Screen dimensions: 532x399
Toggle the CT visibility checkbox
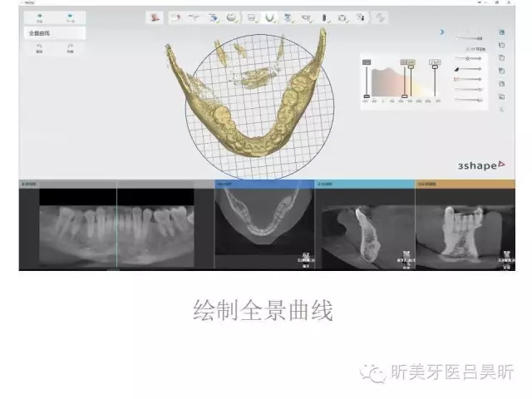point(470,49)
